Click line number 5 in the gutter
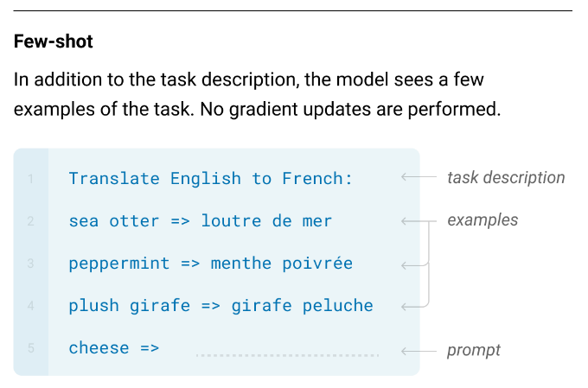The height and width of the screenshot is (388, 588). pos(30,348)
